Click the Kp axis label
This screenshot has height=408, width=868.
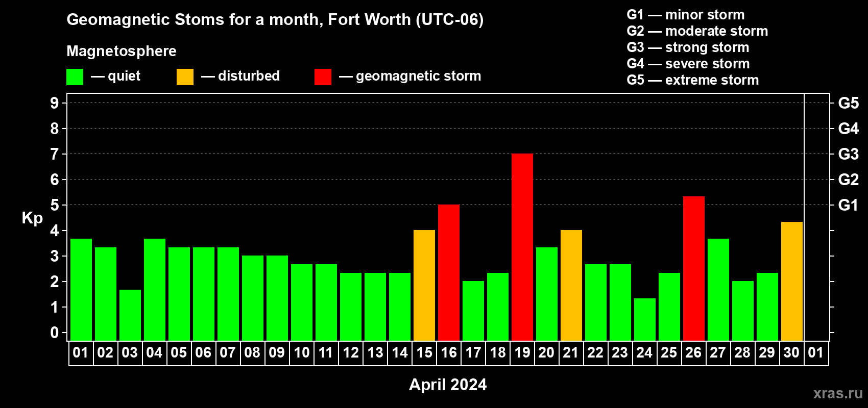(x=32, y=218)
